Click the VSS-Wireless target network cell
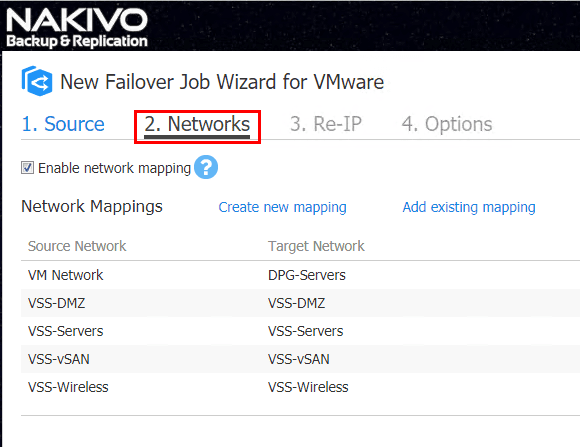Screen dimensions: 580x447 (308, 387)
